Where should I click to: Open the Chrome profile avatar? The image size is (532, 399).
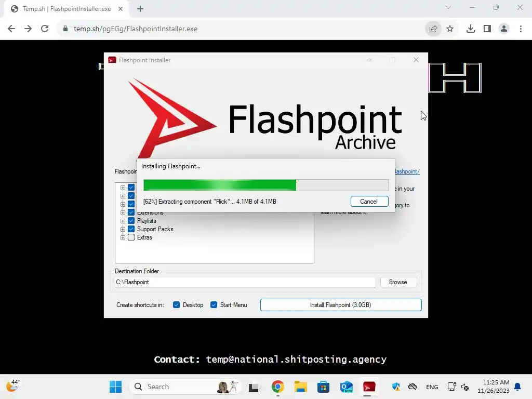pyautogui.click(x=504, y=29)
